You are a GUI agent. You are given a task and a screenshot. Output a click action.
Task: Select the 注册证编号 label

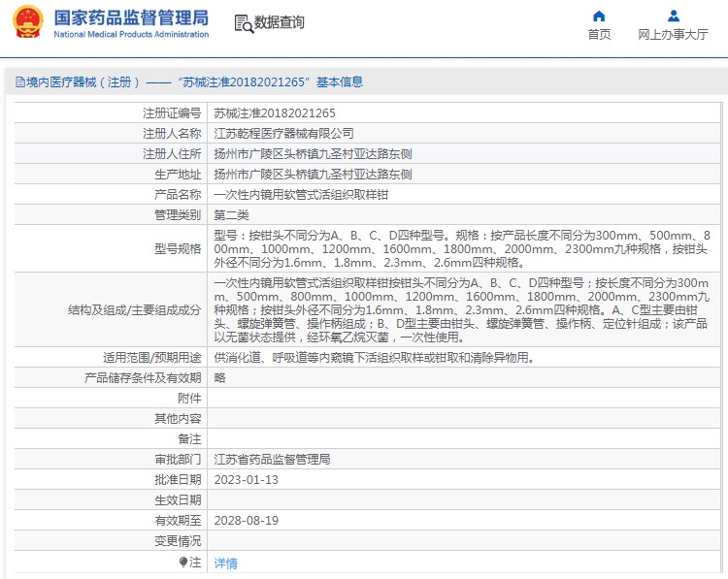point(172,113)
